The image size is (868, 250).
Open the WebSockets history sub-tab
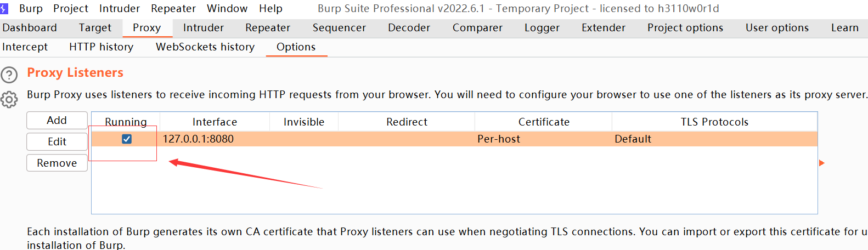[x=205, y=47]
